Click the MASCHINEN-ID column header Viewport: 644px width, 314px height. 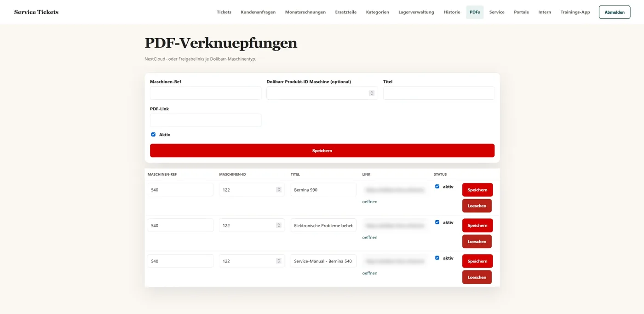coord(233,175)
